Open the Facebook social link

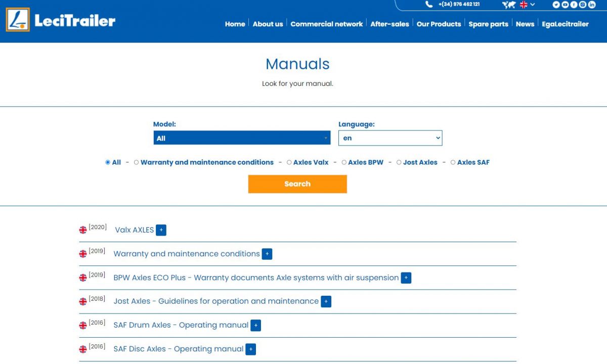(574, 5)
